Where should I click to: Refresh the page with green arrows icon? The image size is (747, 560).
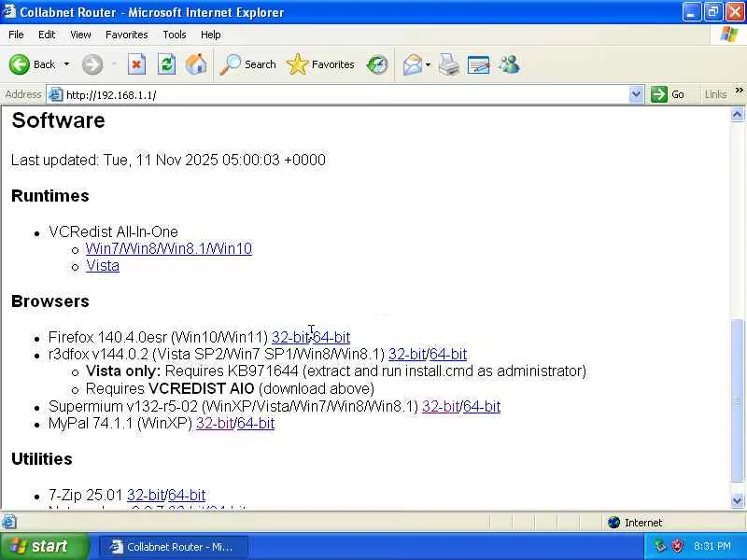tap(166, 64)
